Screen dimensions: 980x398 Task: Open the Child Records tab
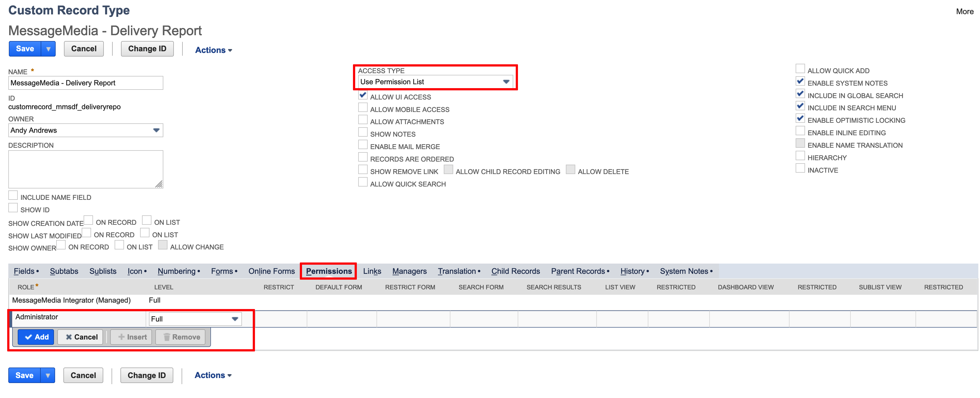[515, 271]
